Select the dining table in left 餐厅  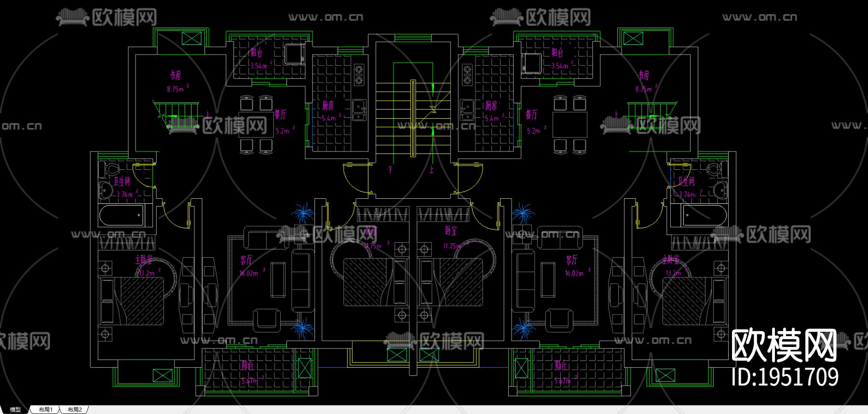point(256,125)
